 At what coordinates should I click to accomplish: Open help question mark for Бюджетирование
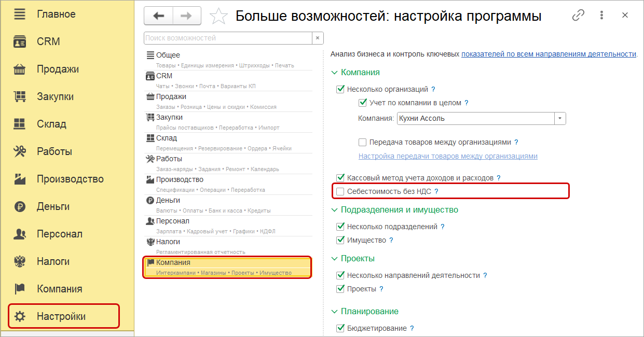[412, 328]
